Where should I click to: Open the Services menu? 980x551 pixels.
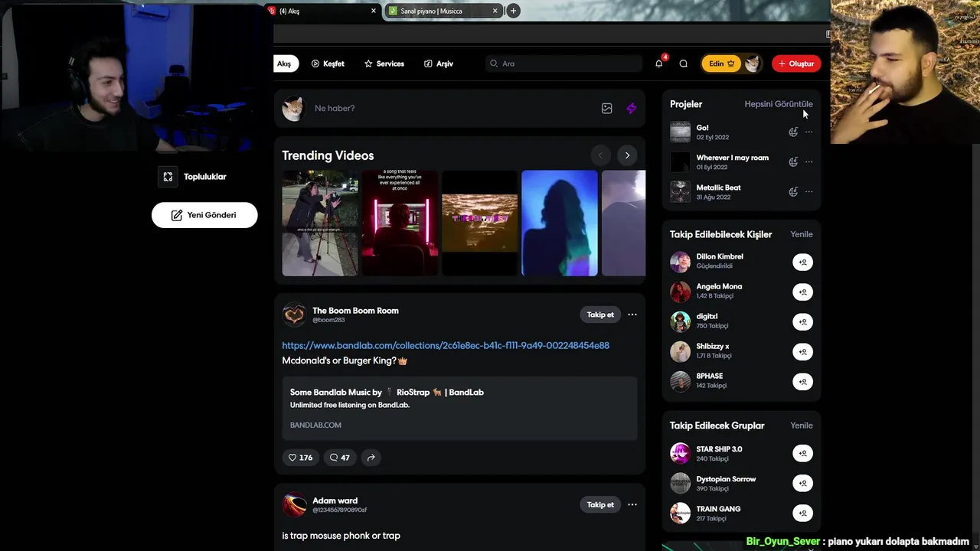click(384, 64)
